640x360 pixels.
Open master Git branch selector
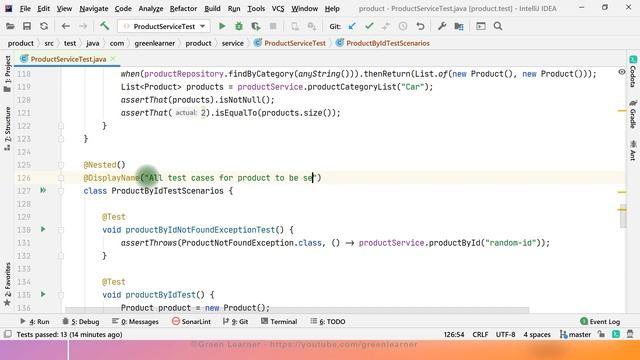[576, 334]
